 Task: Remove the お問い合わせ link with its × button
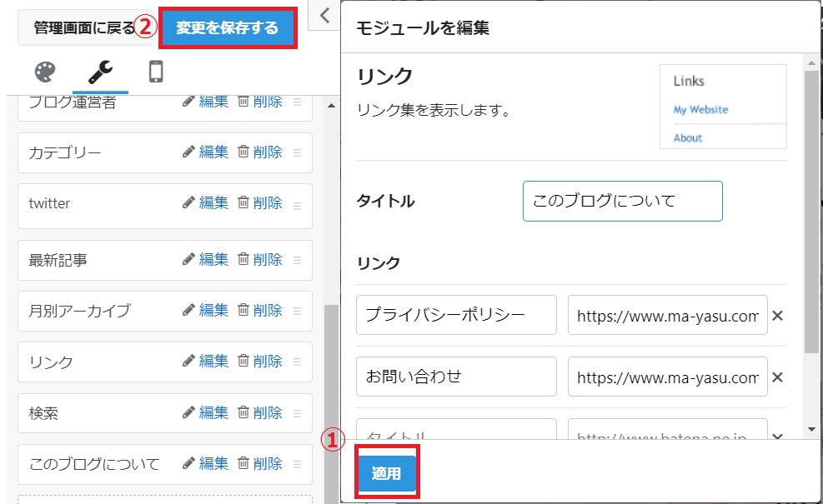pos(777,377)
